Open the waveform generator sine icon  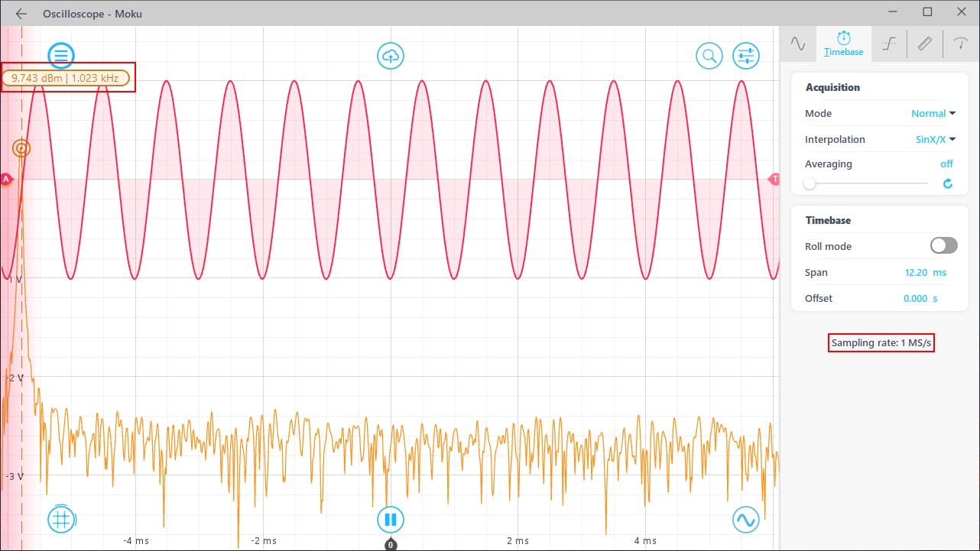[745, 520]
